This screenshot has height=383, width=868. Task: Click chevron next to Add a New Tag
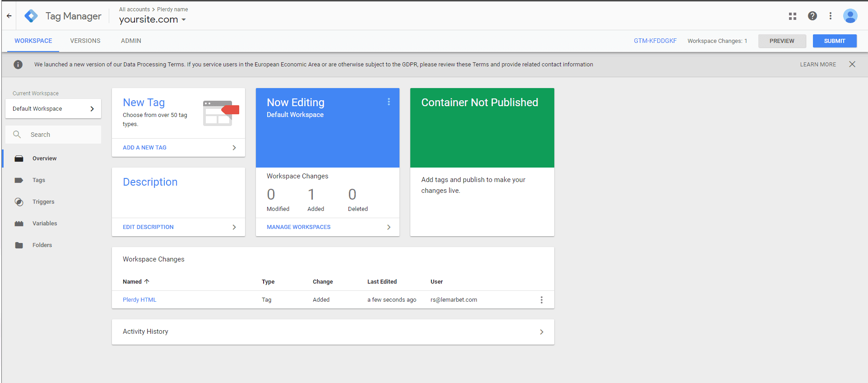234,148
